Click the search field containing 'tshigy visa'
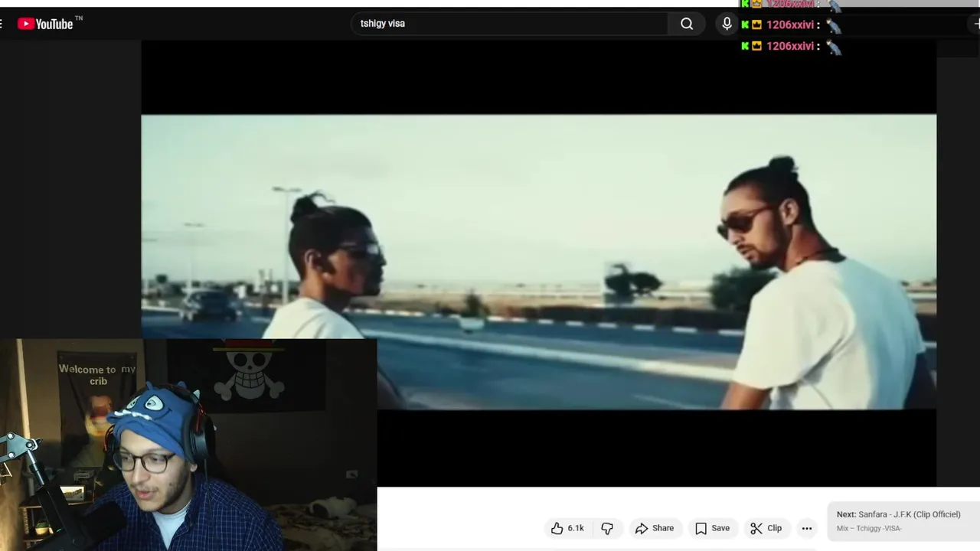The height and width of the screenshot is (551, 980). point(509,24)
